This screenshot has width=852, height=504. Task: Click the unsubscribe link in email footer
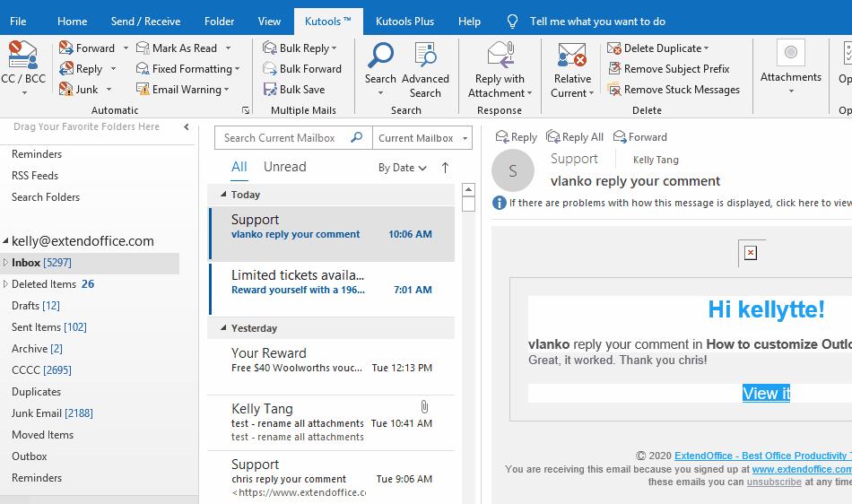774,482
